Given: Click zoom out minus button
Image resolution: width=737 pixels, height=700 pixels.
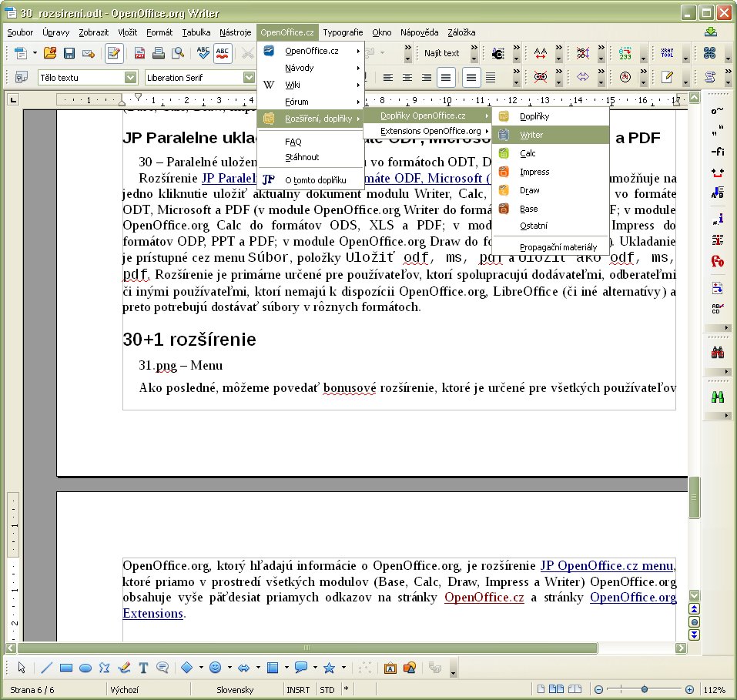Looking at the screenshot, I should [x=598, y=690].
